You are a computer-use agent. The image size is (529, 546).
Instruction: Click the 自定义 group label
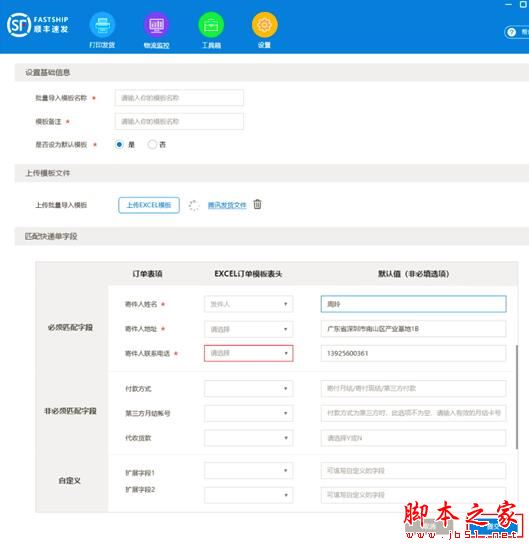pos(70,481)
